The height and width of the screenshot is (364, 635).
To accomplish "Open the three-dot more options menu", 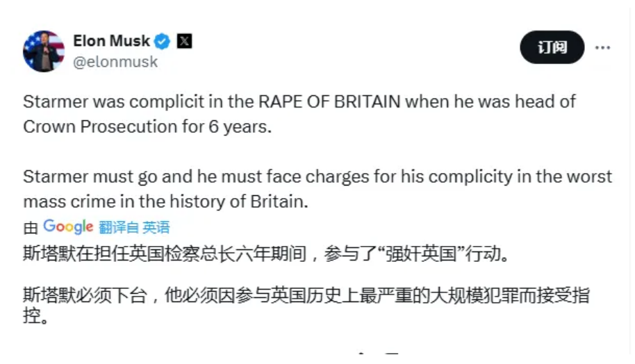I will pos(602,48).
